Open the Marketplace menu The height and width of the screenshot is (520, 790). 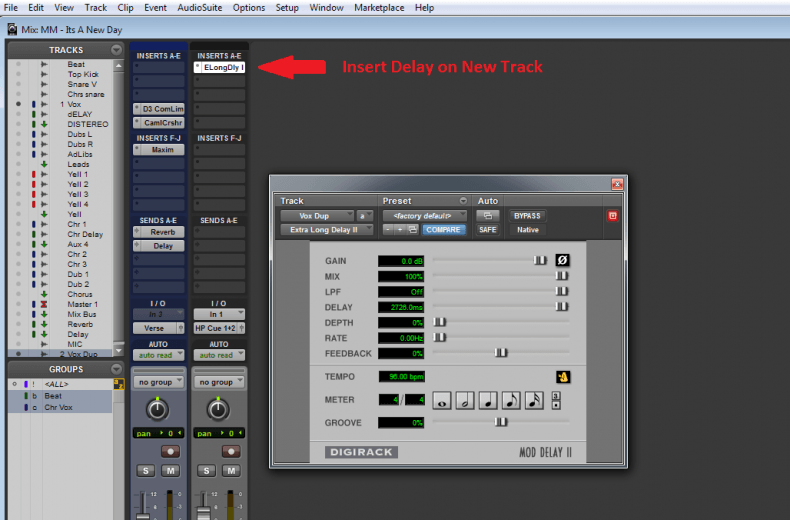[x=379, y=8]
